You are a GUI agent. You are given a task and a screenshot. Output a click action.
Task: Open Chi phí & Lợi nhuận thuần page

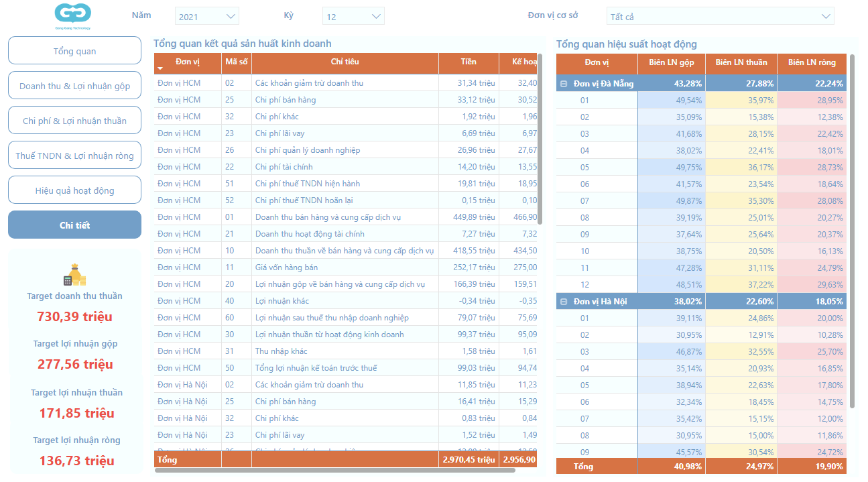74,121
